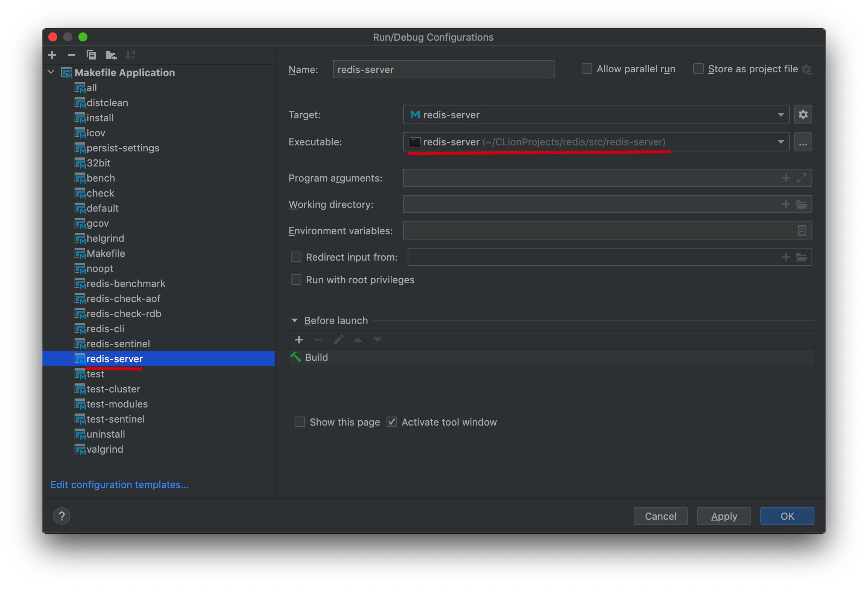Click the sort configurations icon
This screenshot has height=589, width=868.
(x=130, y=55)
